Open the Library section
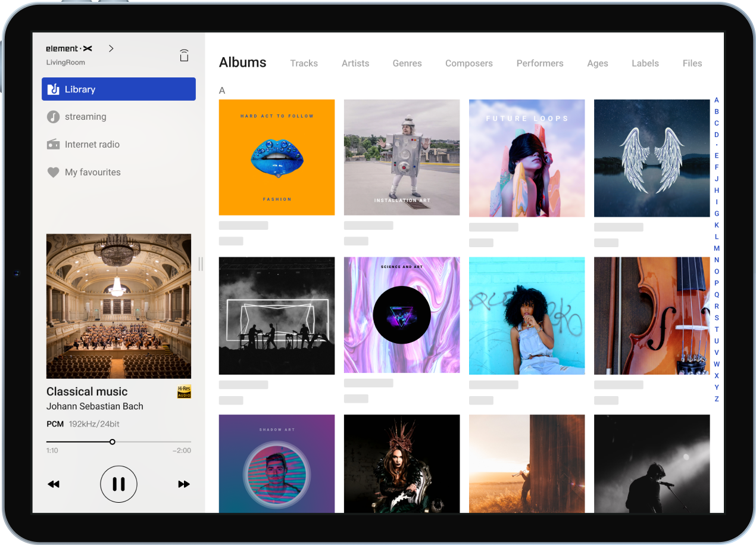The width and height of the screenshot is (756, 545). point(118,89)
